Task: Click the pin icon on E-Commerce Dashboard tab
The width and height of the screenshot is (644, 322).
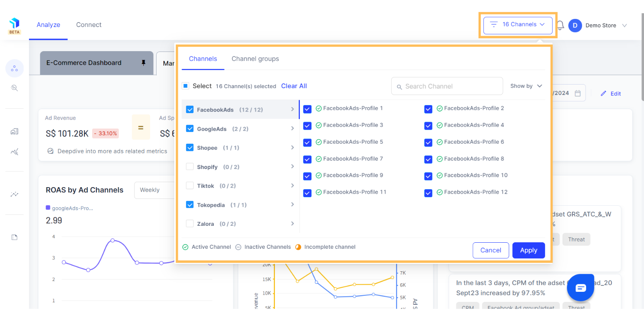Action: coord(144,63)
